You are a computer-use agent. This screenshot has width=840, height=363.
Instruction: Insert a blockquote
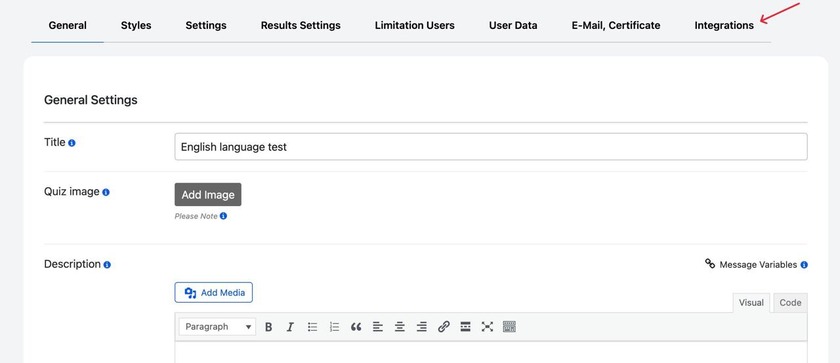click(x=356, y=327)
